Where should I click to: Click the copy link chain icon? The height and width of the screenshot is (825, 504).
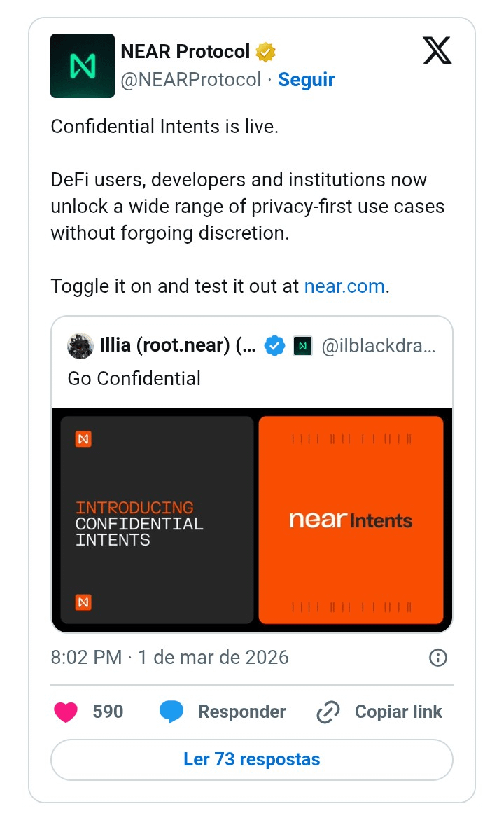(x=328, y=712)
